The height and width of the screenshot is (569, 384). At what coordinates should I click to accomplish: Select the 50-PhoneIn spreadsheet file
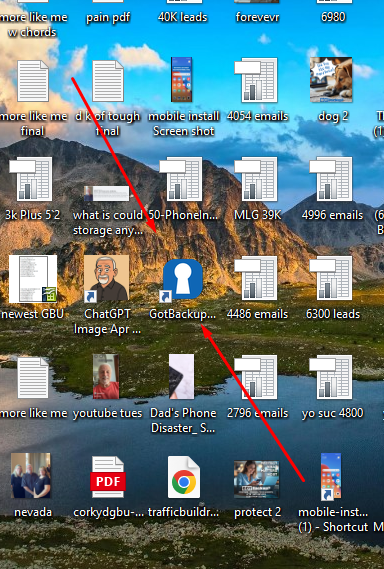coord(182,179)
